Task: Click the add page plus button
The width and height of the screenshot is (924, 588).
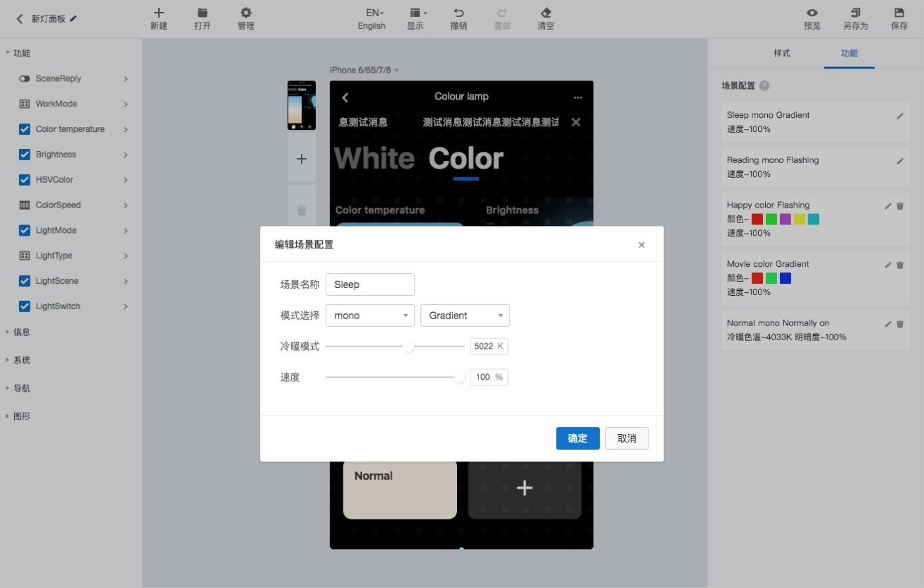Action: (x=302, y=159)
